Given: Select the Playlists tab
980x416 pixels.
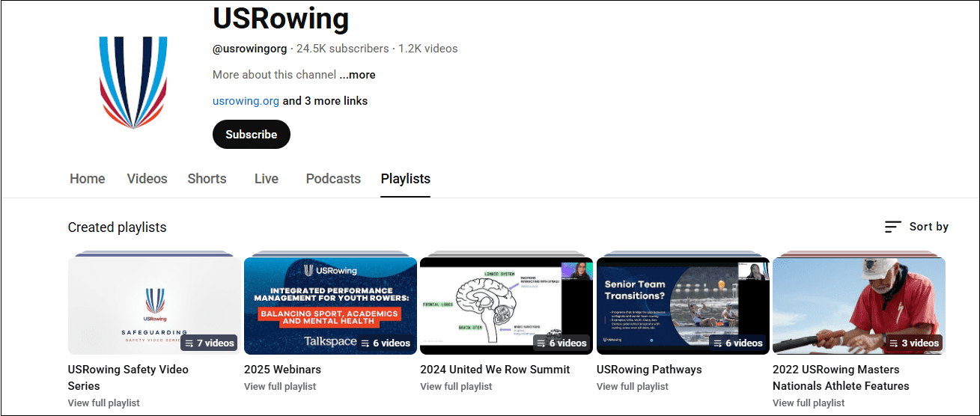Looking at the screenshot, I should tap(406, 179).
